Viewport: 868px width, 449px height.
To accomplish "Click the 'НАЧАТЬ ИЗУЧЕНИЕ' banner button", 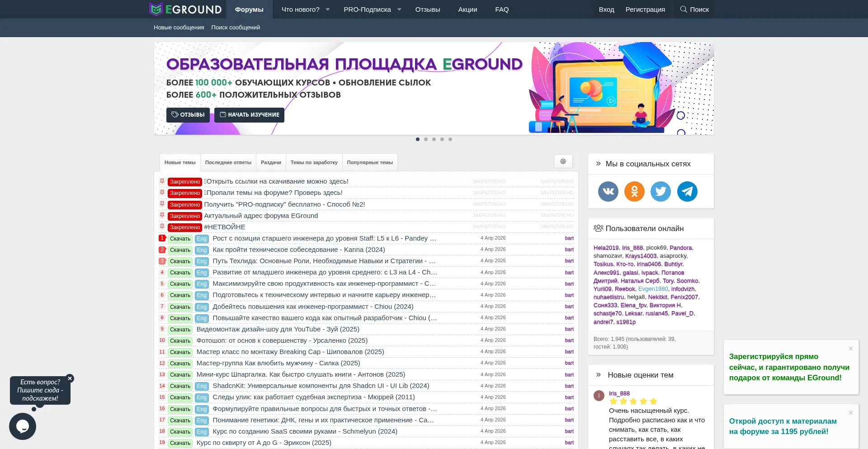I will 249,115.
